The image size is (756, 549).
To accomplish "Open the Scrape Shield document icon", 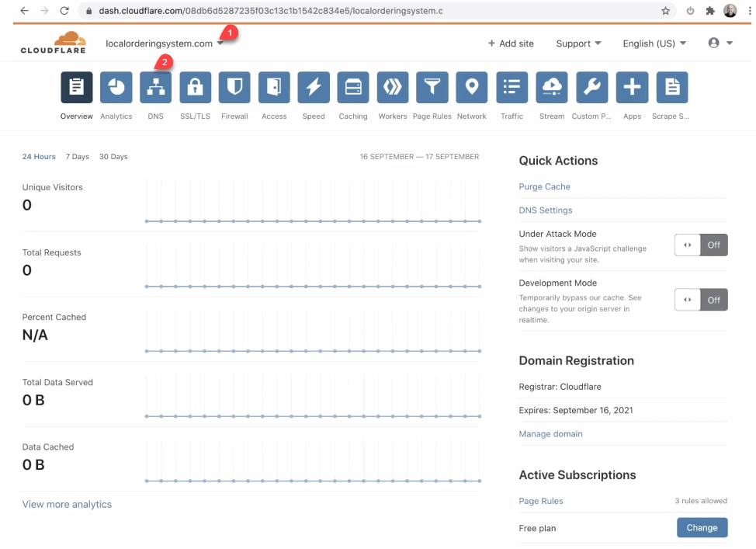I will coord(672,87).
